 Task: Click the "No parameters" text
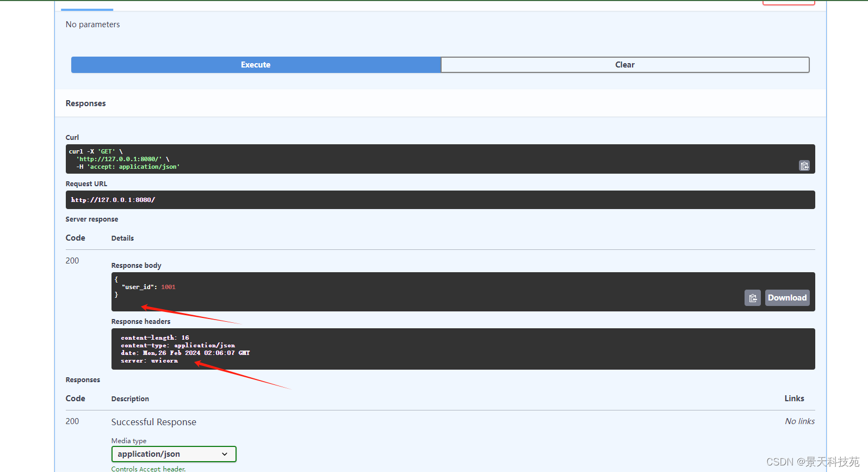pos(92,24)
